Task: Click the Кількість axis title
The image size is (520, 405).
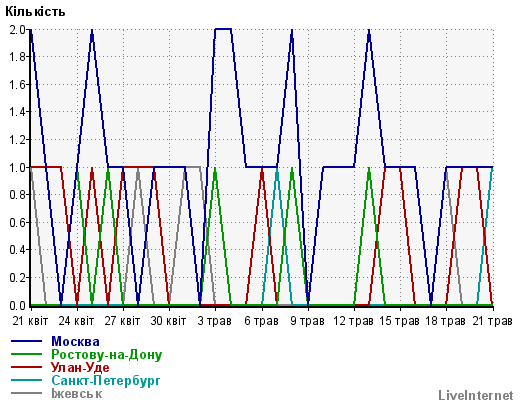Action: coord(35,12)
